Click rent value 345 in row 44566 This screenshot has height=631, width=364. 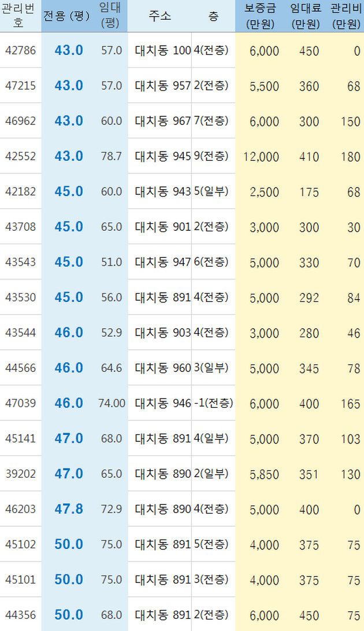click(309, 368)
